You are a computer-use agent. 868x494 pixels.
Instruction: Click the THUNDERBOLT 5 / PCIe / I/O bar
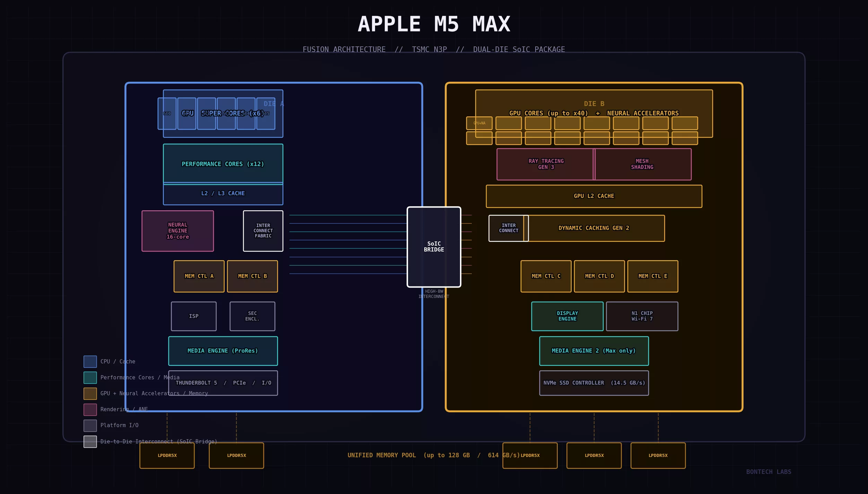click(223, 382)
